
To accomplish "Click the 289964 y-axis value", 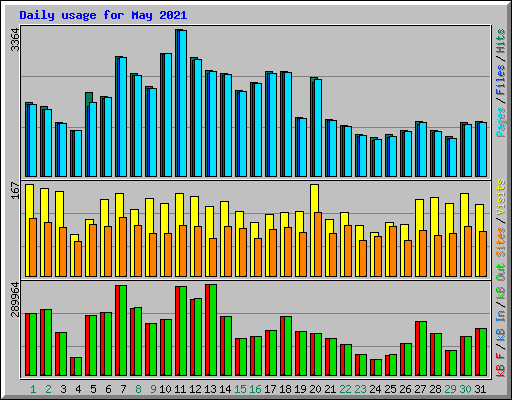I will point(15,300).
